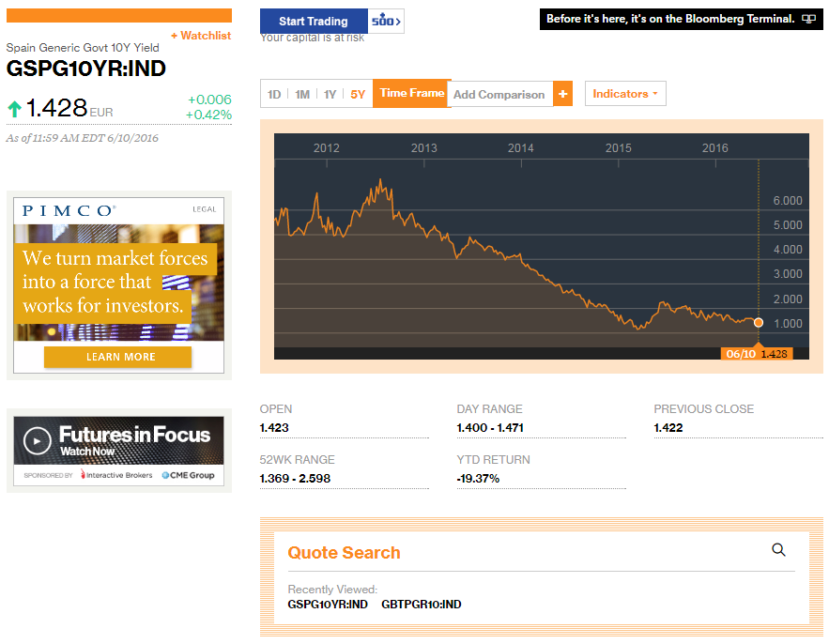Click the 1.000 y-axis value
Viewport: 829px width, 644px height.
coord(788,324)
